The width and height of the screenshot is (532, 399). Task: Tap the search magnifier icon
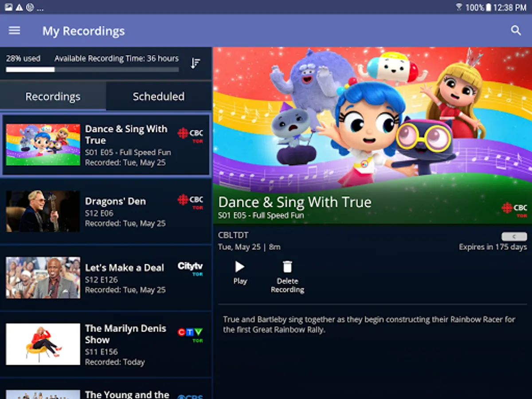coord(516,30)
